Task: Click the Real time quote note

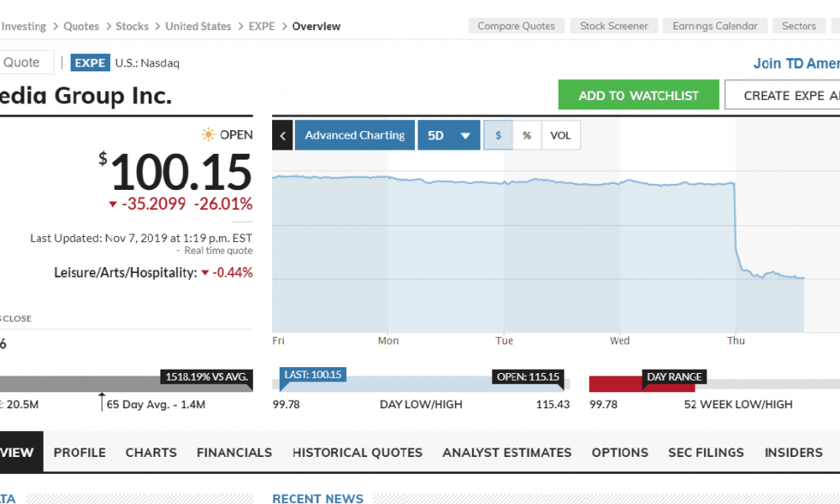Action: [218, 250]
